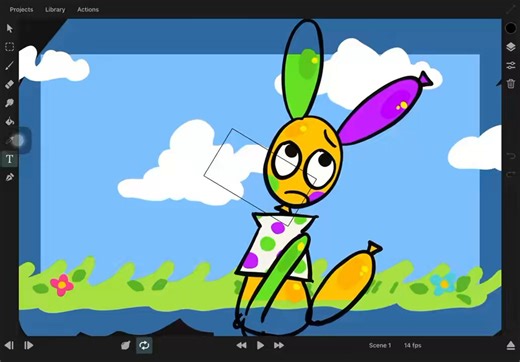Open the Layers panel

point(511,47)
